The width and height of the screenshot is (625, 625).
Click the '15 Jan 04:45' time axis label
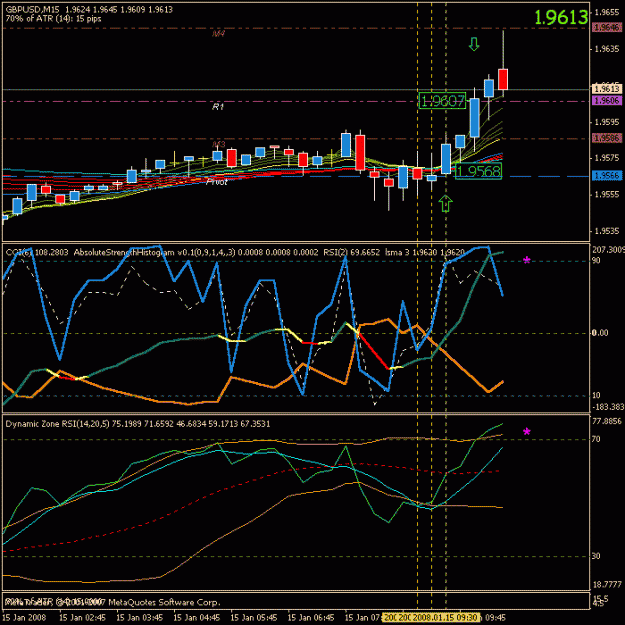pos(197,617)
